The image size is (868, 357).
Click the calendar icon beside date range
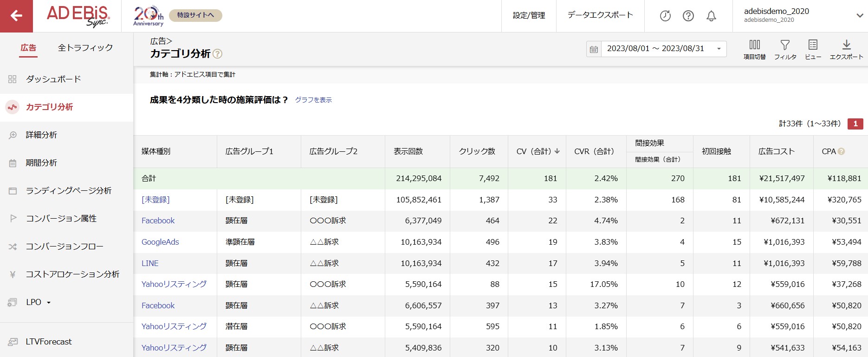point(594,49)
